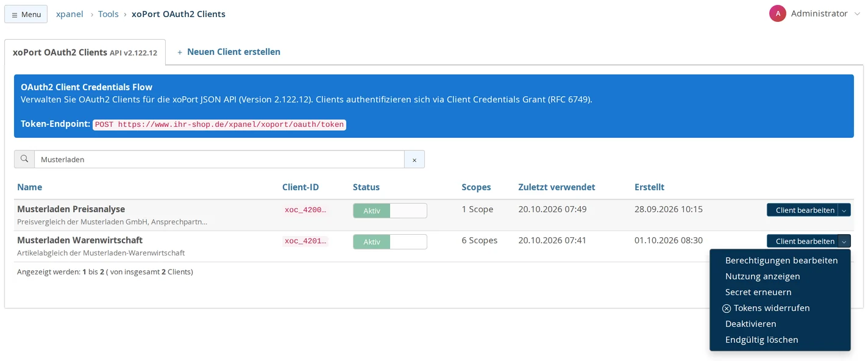Focus the search field containing Musterladen
The width and height of the screenshot is (868, 361).
tap(219, 159)
